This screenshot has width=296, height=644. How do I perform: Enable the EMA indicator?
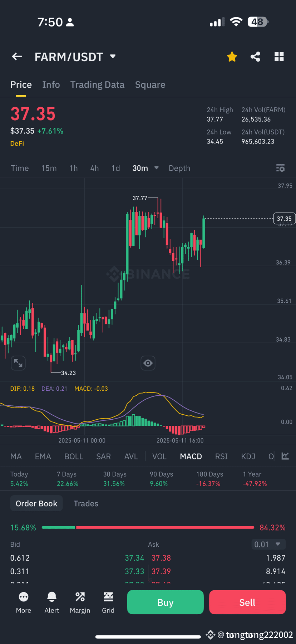[x=43, y=457]
